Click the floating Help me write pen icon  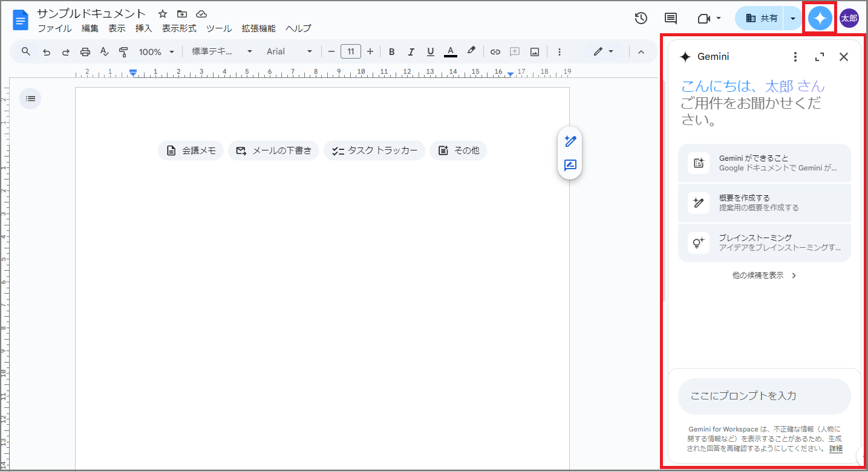pyautogui.click(x=570, y=141)
